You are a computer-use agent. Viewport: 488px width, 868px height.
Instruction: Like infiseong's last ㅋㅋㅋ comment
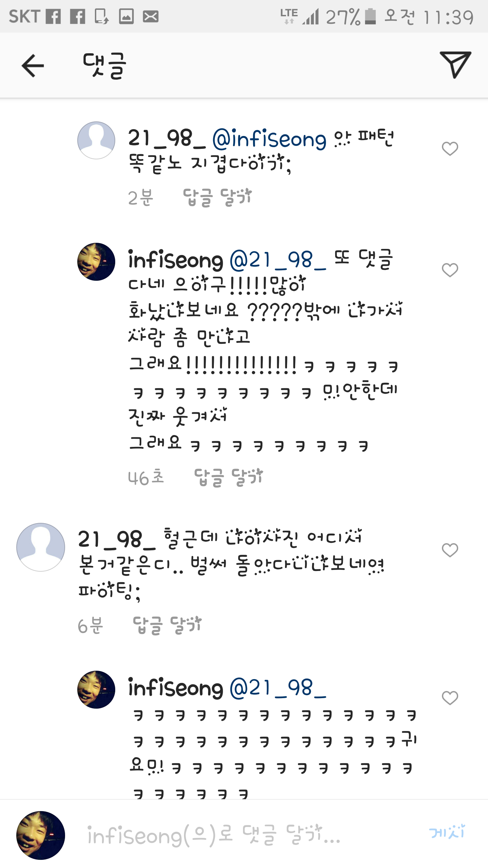pyautogui.click(x=450, y=698)
